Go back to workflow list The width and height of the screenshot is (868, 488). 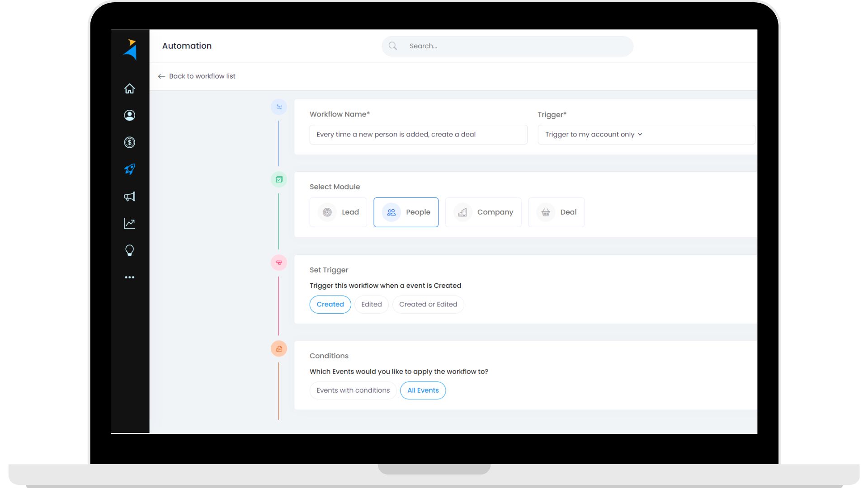click(197, 76)
